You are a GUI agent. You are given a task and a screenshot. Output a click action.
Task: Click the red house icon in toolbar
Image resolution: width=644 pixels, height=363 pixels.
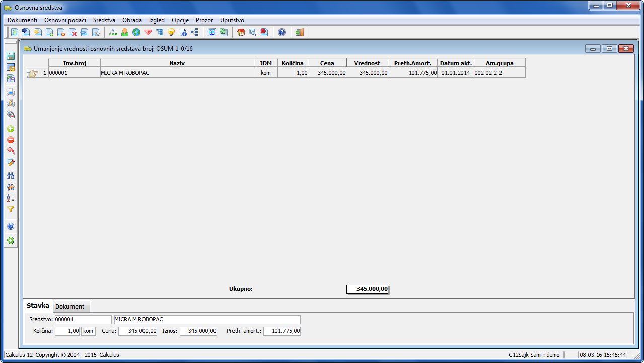(x=241, y=33)
